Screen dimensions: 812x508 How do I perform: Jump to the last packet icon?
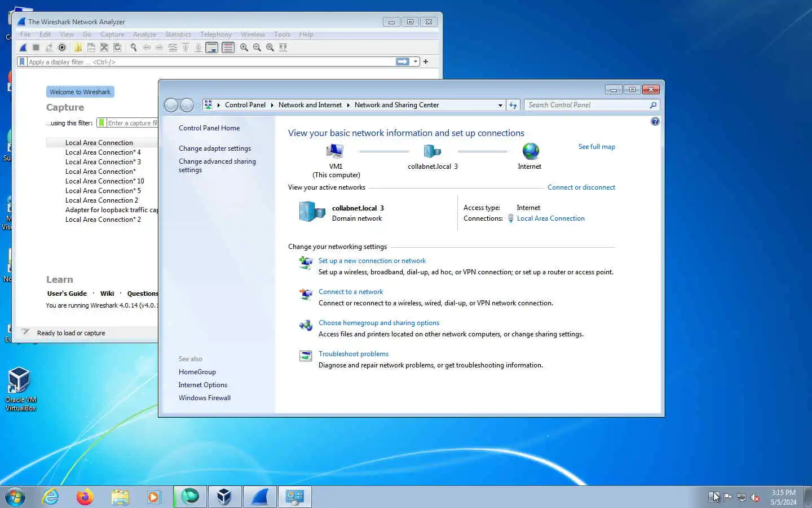(198, 47)
